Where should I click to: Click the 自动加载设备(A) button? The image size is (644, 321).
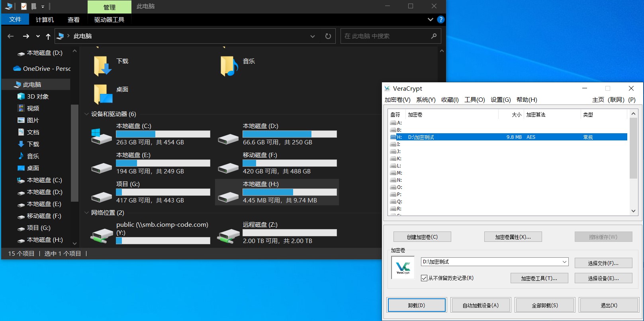(x=481, y=305)
